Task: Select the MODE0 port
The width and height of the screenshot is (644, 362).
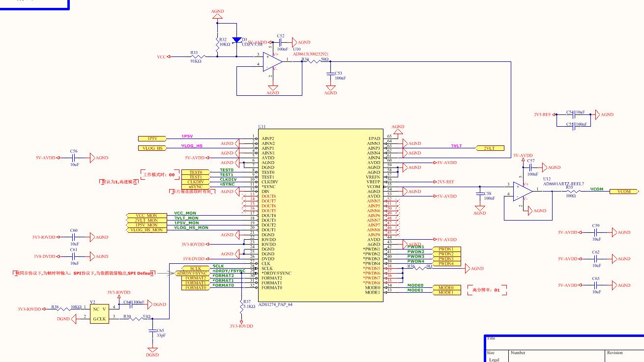Action: 447,288
